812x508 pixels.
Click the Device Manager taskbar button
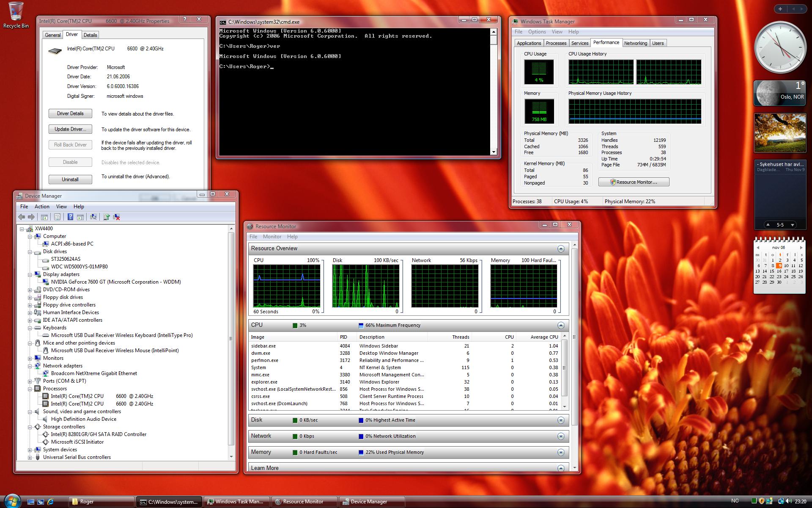(372, 502)
